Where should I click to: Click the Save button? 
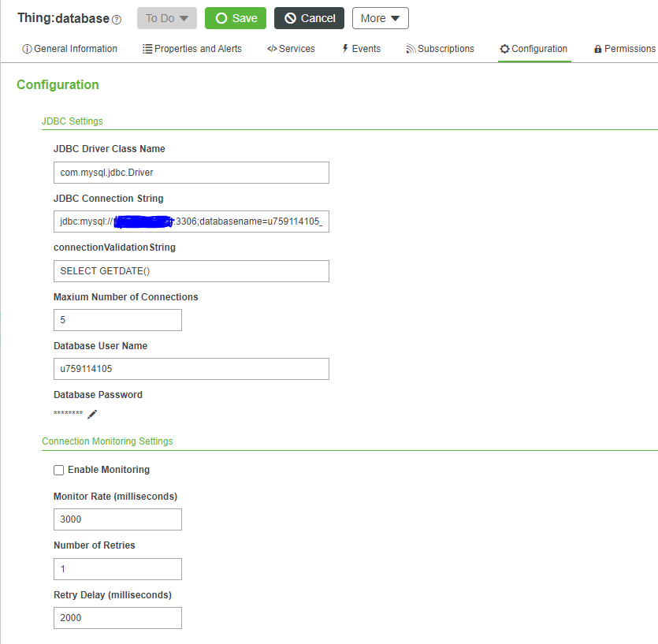pos(235,17)
